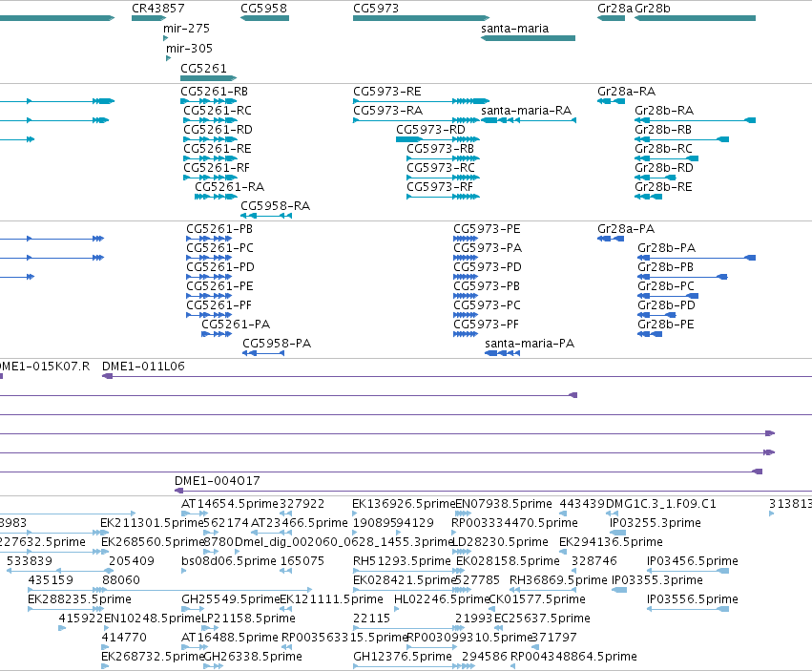
Task: Select transcript label CG5261-RD
Action: click(218, 130)
